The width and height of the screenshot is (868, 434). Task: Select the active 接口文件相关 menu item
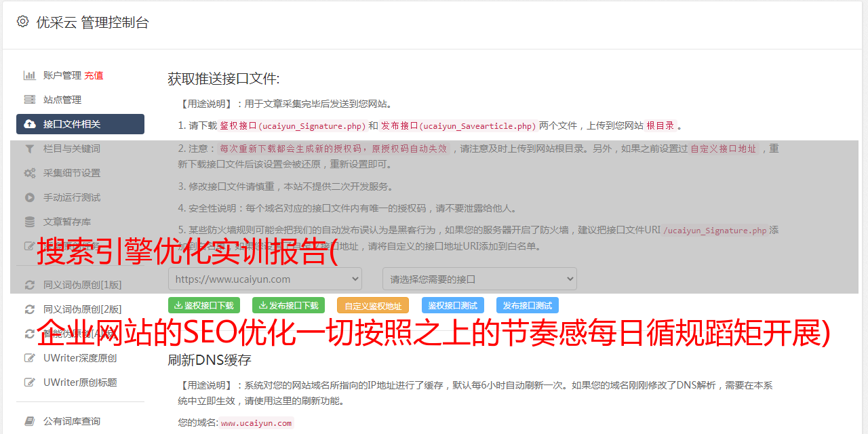click(80, 124)
